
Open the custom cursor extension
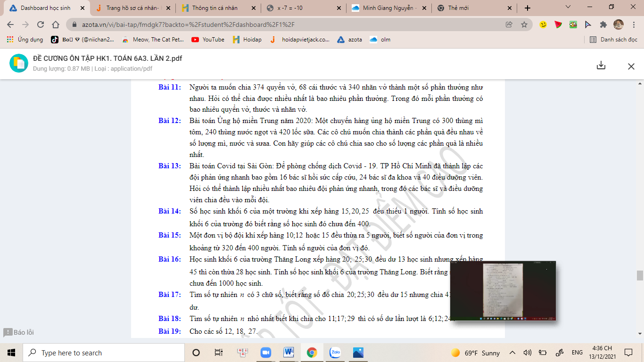pyautogui.click(x=588, y=25)
